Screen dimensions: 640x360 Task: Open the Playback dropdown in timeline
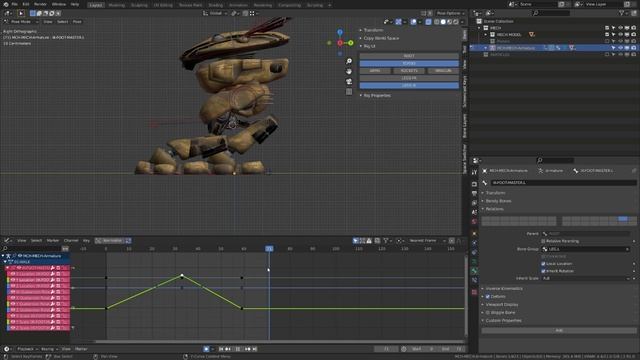[x=27, y=349]
